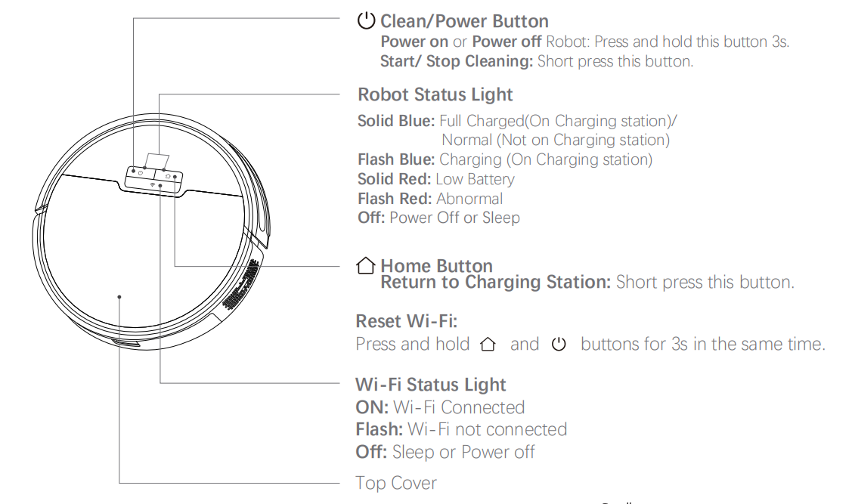Click the Reset Wi-Fi heading
Viewport: 852px width, 504px height.
point(407,321)
